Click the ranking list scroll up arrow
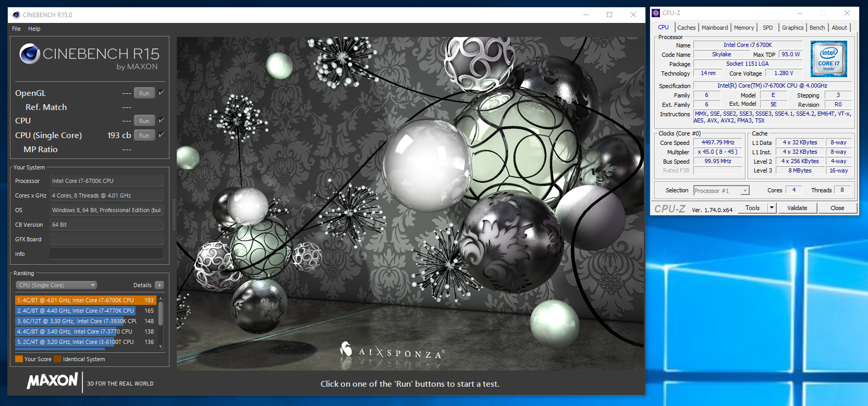 161,298
